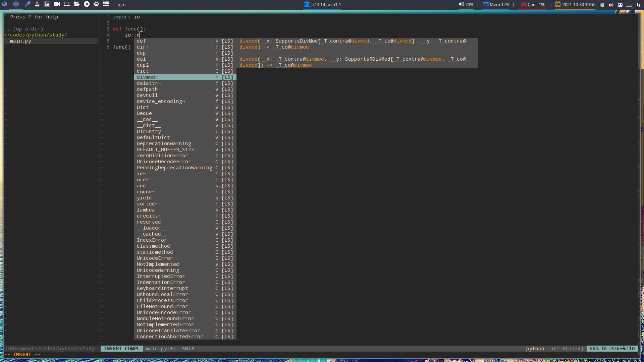
Task: Select main.py in the sidebar tree
Action: click(x=20, y=41)
